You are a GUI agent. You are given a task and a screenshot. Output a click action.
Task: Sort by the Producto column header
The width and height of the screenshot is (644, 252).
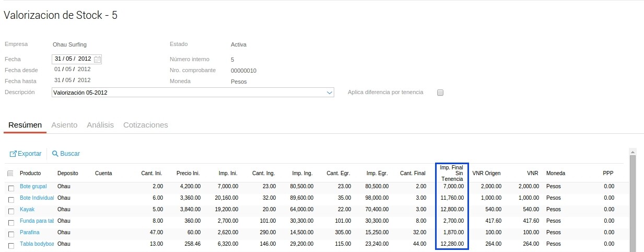(x=30, y=173)
